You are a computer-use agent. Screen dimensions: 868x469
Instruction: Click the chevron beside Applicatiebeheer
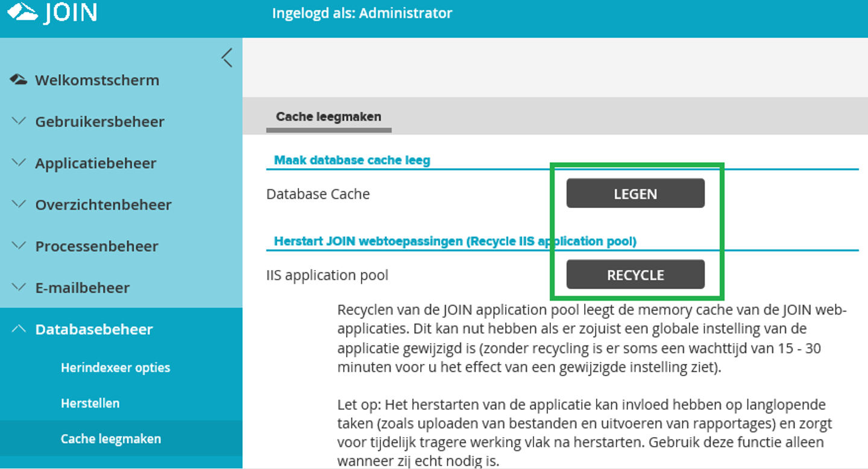pyautogui.click(x=17, y=163)
